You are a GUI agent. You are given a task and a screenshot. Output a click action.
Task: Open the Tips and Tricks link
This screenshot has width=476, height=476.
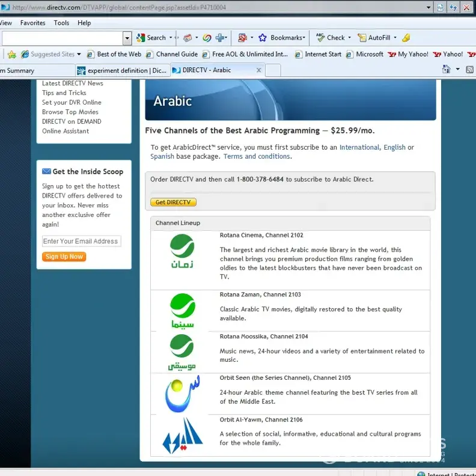click(64, 93)
